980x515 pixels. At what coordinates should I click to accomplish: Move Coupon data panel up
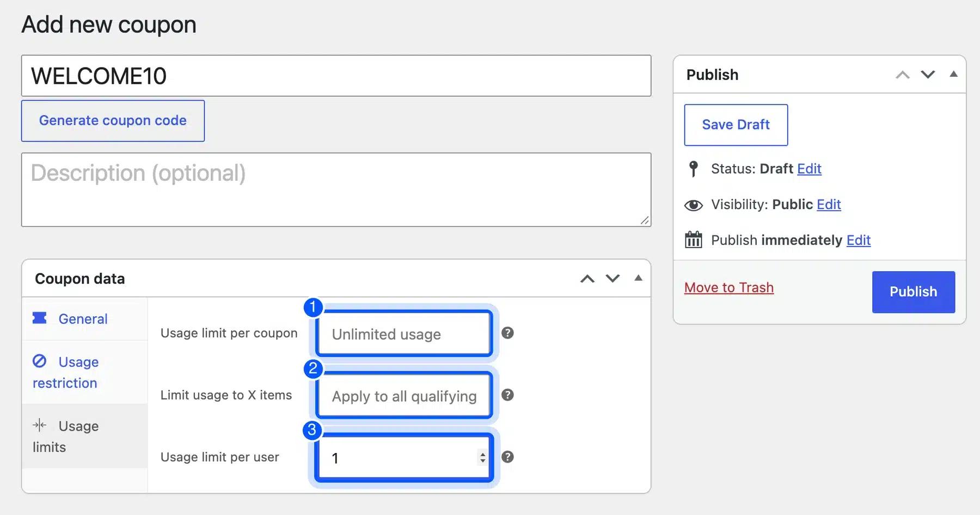pos(587,279)
